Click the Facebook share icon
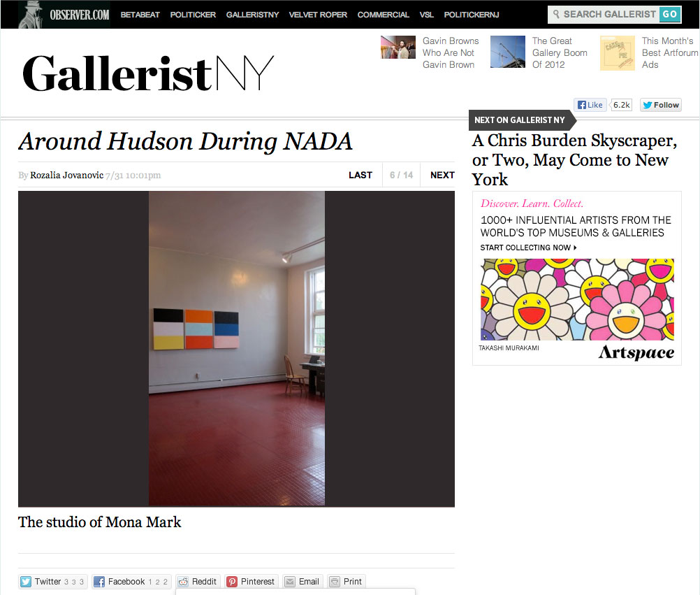Viewport: 700px width, 595px height. tap(99, 582)
